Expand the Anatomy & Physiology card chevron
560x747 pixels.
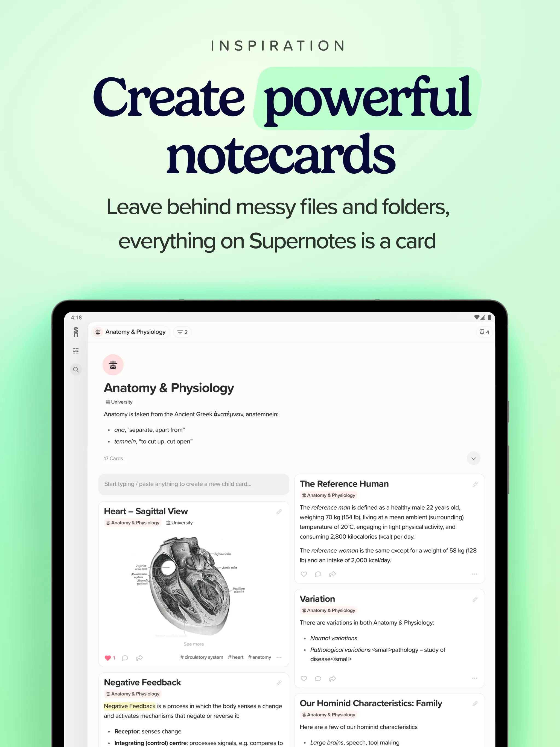coord(474,458)
